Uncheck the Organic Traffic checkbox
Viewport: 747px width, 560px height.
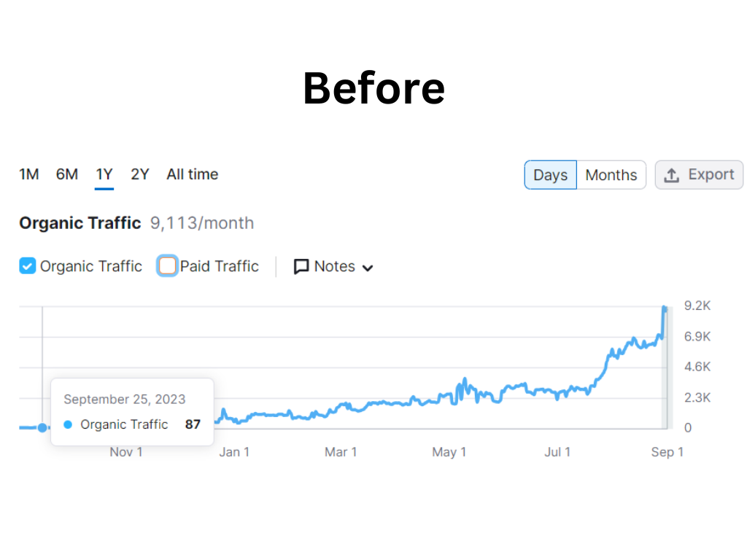point(28,266)
